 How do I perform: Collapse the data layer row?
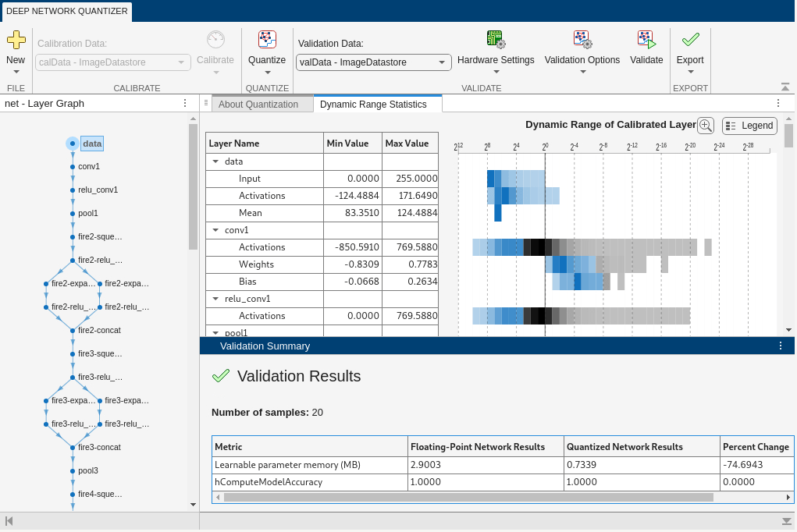pyautogui.click(x=215, y=161)
